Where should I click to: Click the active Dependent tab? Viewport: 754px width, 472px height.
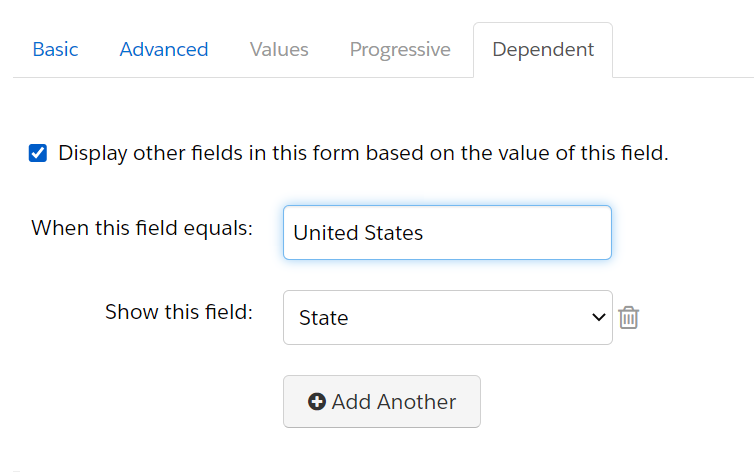click(543, 50)
